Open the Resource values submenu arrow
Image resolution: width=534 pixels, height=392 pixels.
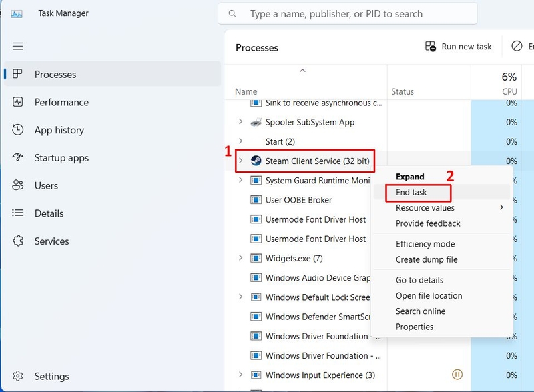pyautogui.click(x=501, y=207)
